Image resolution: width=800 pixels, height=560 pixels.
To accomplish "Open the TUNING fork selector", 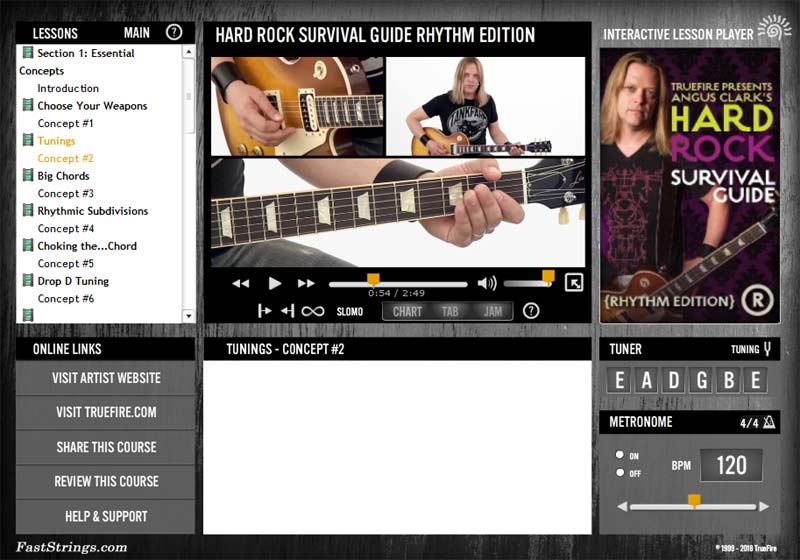I will [x=751, y=349].
